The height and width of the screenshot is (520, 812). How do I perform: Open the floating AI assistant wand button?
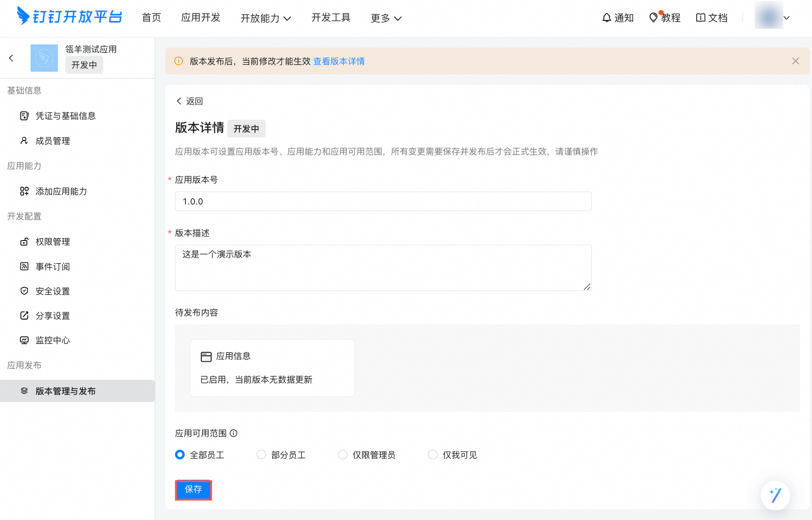775,495
